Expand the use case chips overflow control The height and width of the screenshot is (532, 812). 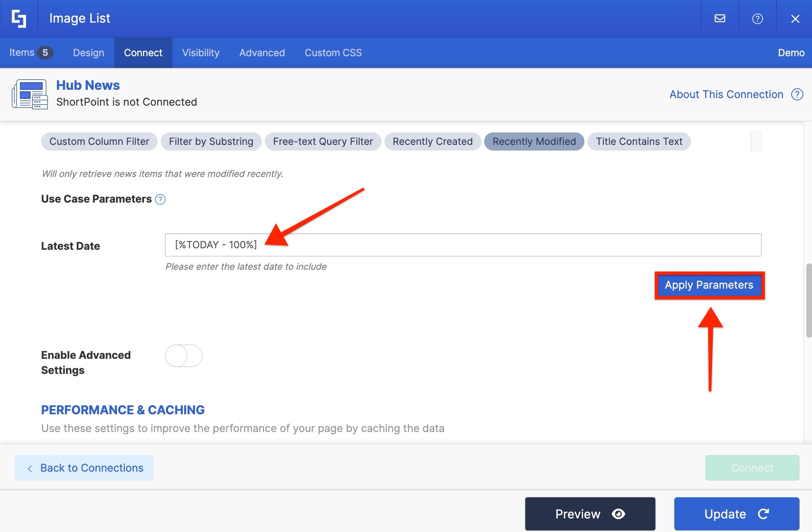pos(756,141)
